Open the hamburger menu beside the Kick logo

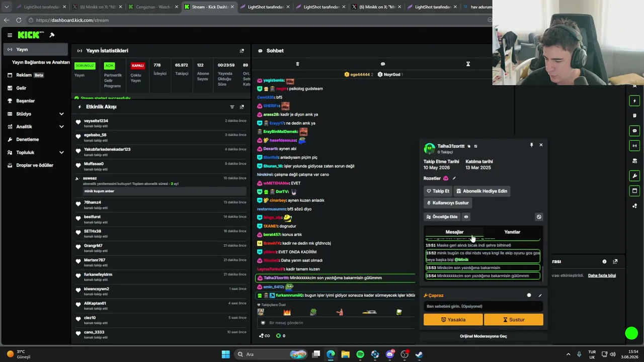click(10, 35)
